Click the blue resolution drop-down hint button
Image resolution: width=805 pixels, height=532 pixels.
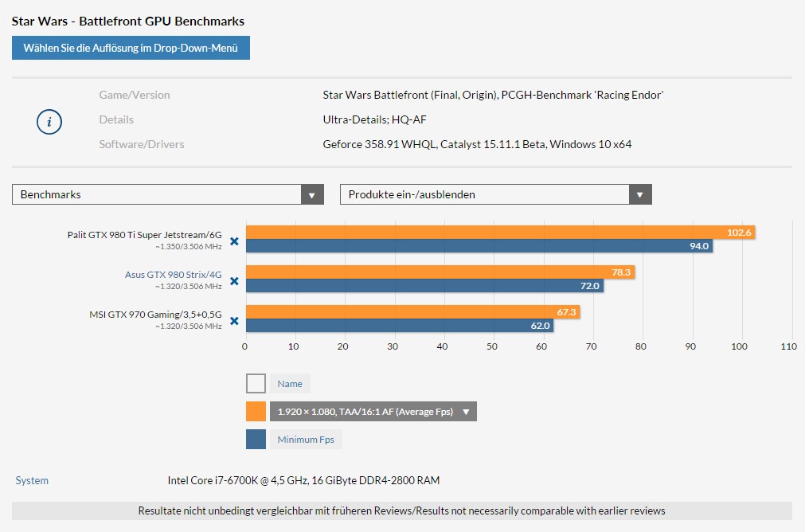(x=131, y=48)
